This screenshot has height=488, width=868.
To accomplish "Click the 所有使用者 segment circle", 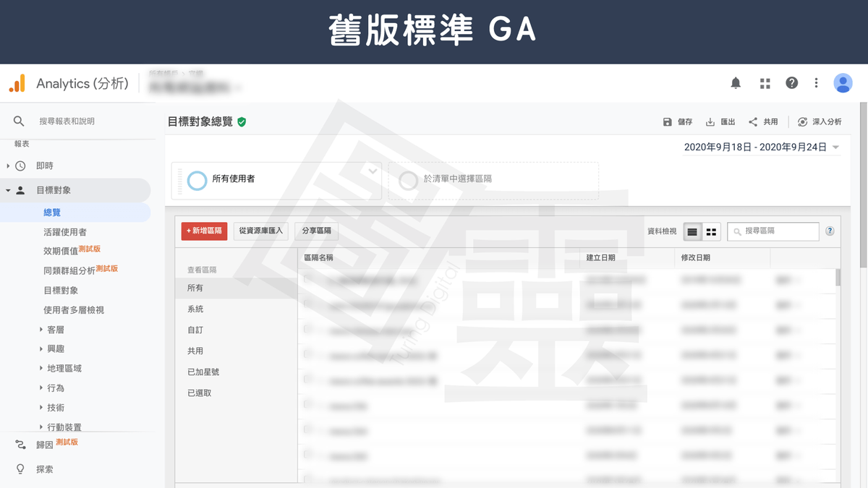I will [197, 180].
